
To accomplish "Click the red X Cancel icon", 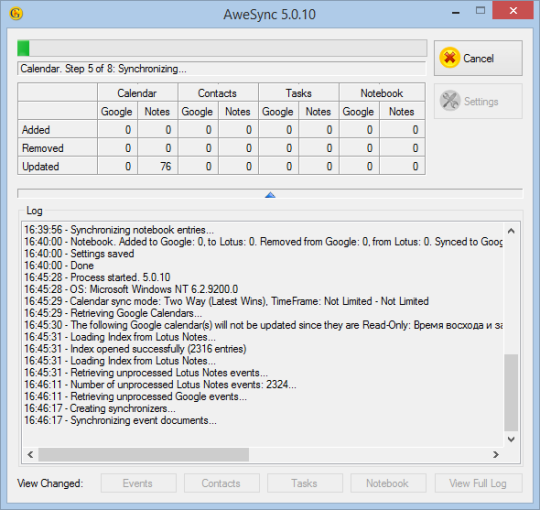I will (449, 58).
